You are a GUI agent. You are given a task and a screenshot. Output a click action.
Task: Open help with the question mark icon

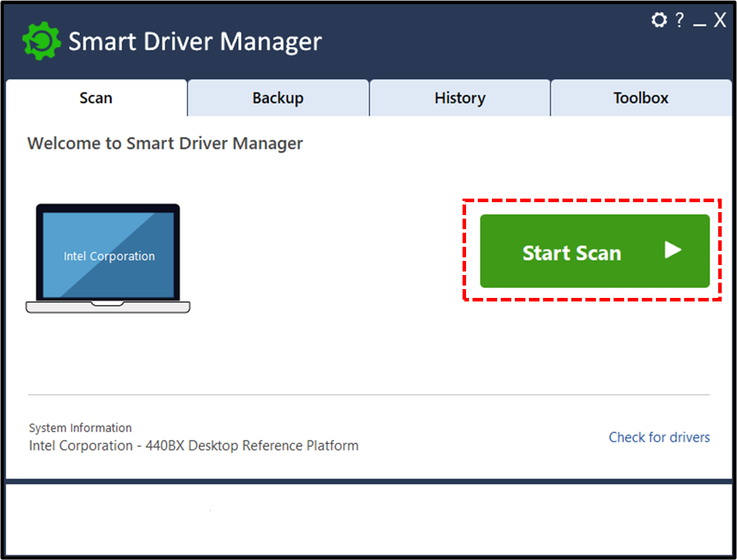680,20
